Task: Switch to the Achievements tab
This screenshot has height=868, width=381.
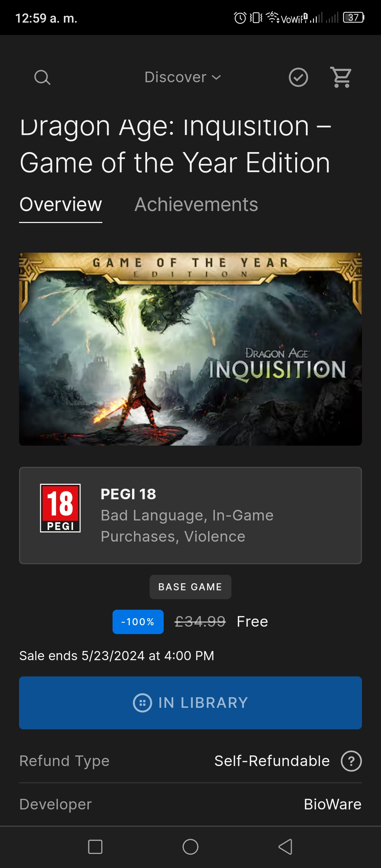Action: point(196,204)
